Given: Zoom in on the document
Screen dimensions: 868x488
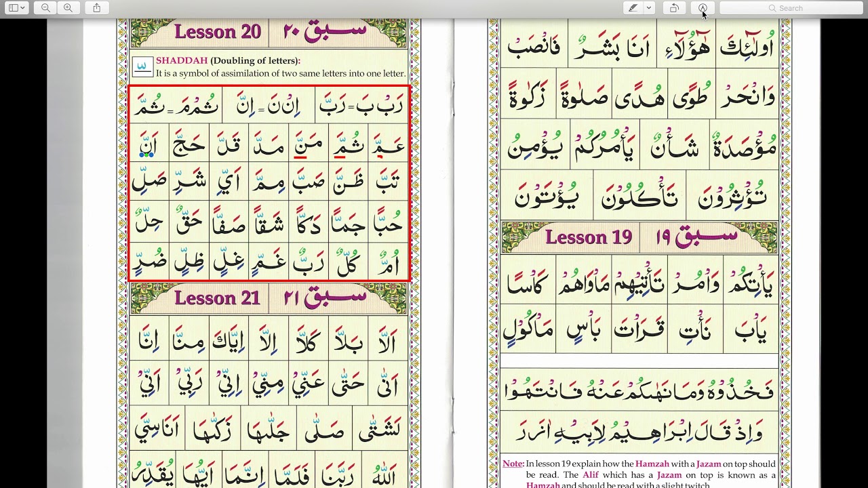Looking at the screenshot, I should 68,8.
